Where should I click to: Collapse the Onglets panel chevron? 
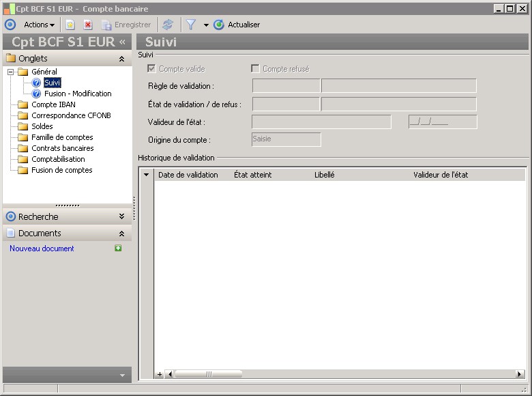tap(121, 59)
